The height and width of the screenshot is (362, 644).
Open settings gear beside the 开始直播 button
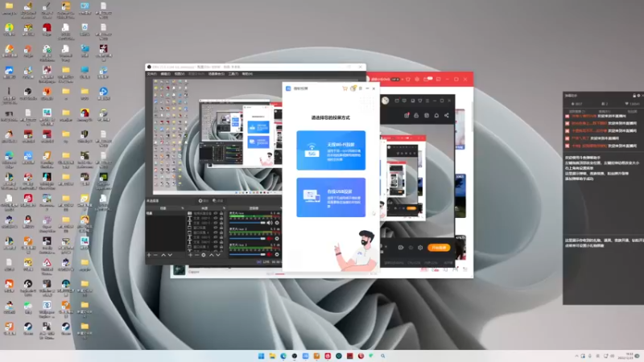[420, 248]
